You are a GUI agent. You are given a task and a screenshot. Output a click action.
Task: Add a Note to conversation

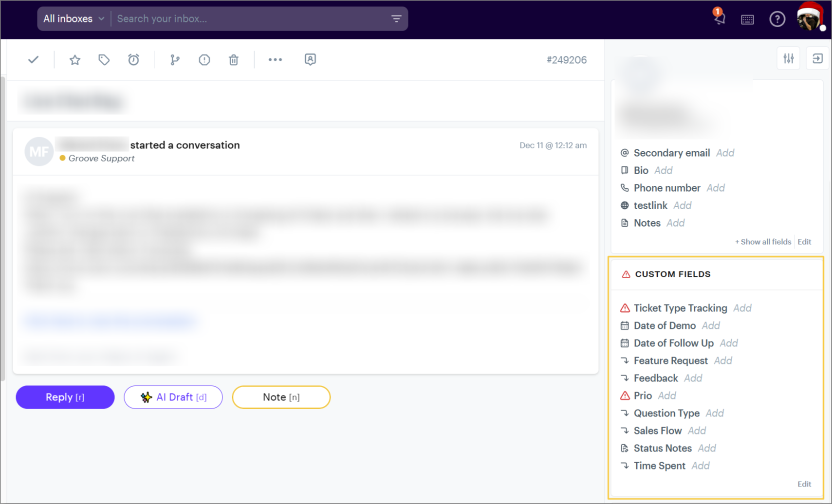click(x=281, y=397)
